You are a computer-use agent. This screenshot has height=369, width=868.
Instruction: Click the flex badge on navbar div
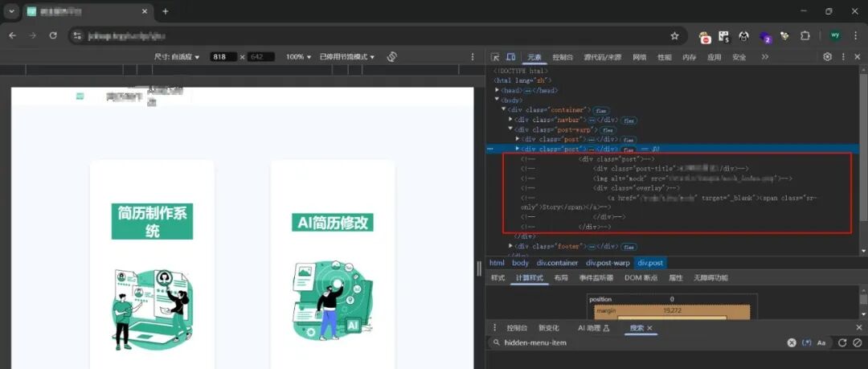point(628,121)
